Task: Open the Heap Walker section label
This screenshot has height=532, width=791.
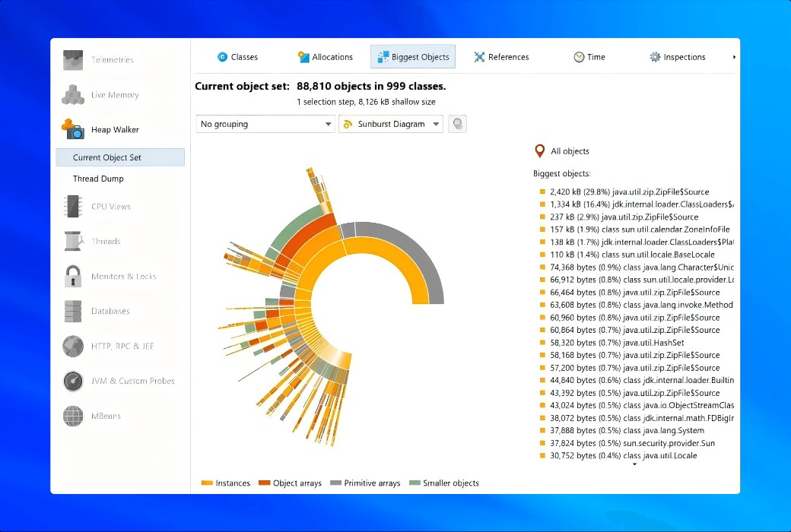Action: point(115,130)
